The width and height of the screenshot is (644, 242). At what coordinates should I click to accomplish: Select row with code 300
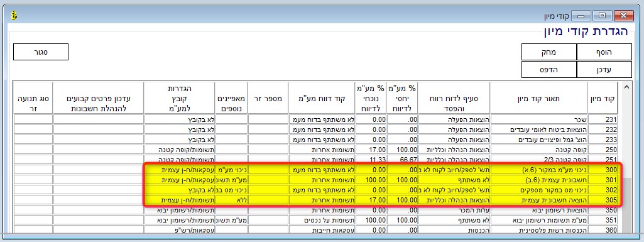316,169
